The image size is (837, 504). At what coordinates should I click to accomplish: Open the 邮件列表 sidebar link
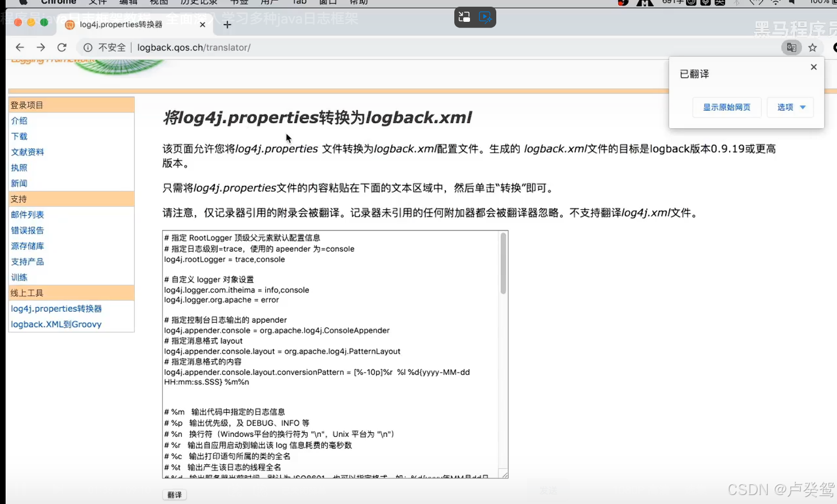point(27,215)
